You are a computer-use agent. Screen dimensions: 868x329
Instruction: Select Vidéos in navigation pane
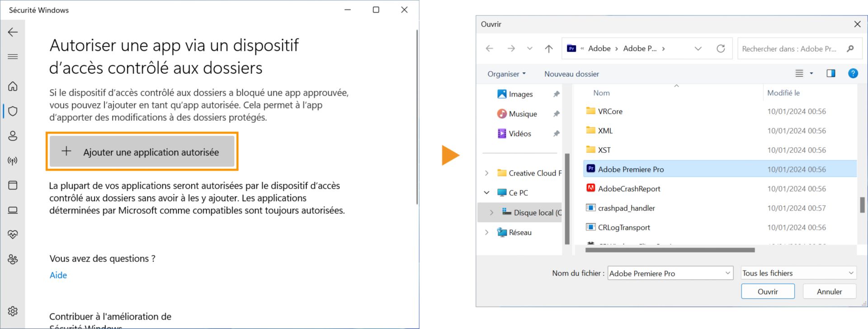coord(514,134)
